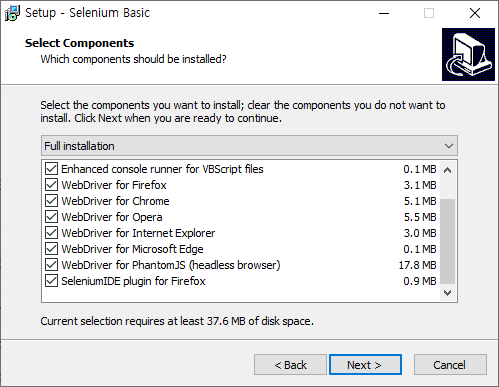Close the setup window with X
499x387 pixels.
(475, 13)
